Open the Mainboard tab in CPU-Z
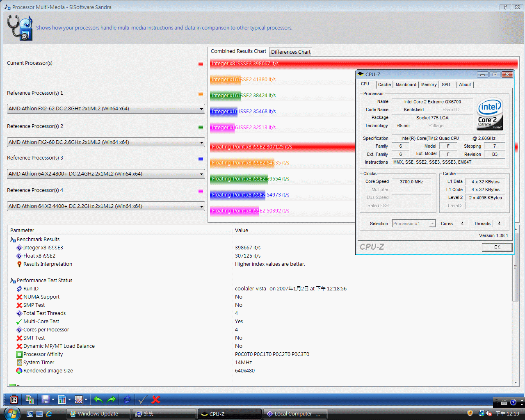The image size is (525, 420). tap(406, 84)
